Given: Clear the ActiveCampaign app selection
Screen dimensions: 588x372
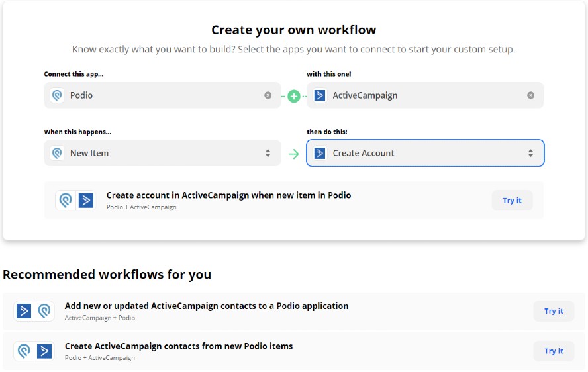Looking at the screenshot, I should (x=530, y=95).
